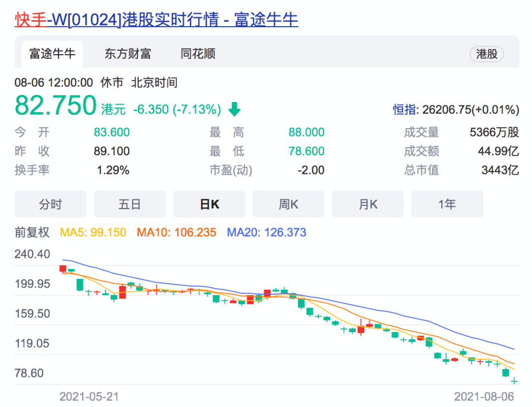Select the 五日 five-day chart
The image size is (532, 407).
(x=130, y=204)
